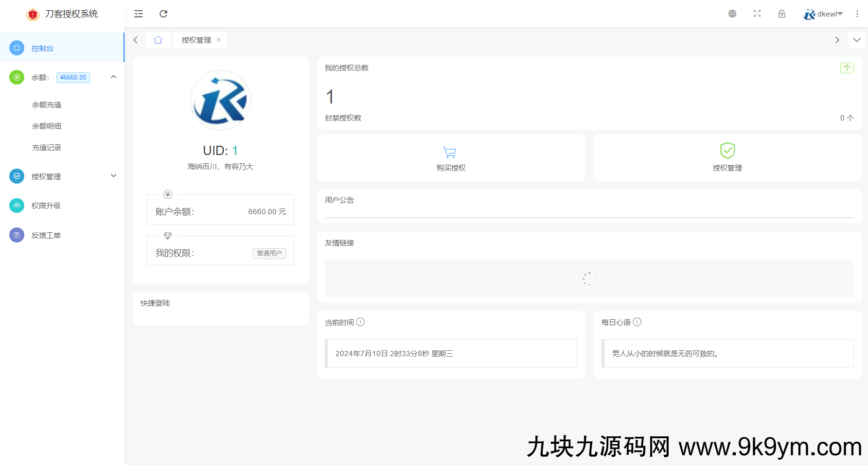Open the dkewl user dropdown
The height and width of the screenshot is (465, 868).
823,14
